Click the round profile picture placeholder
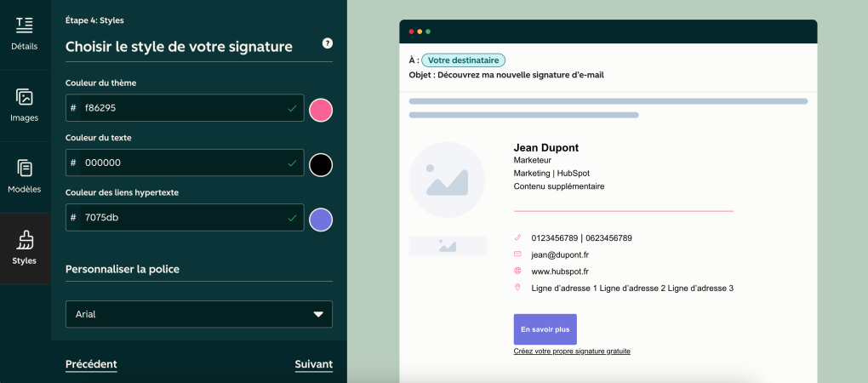Screen dimensions: 868x383 click(x=447, y=180)
